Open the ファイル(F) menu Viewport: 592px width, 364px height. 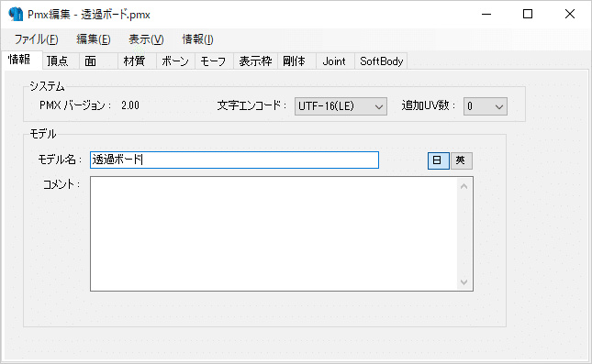click(x=36, y=39)
